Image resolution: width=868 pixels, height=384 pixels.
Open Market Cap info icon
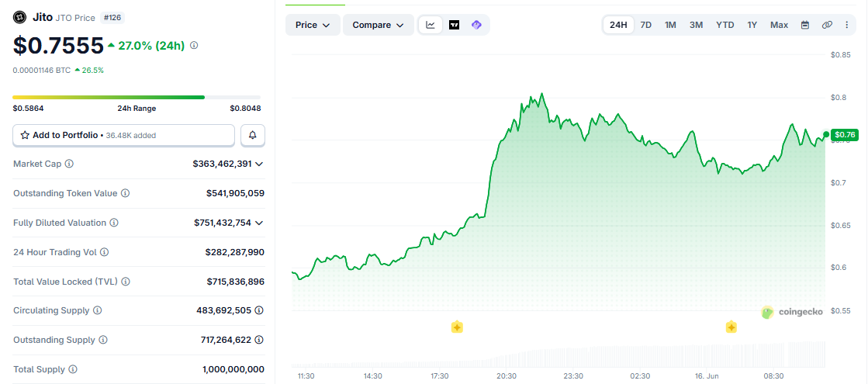click(x=69, y=164)
